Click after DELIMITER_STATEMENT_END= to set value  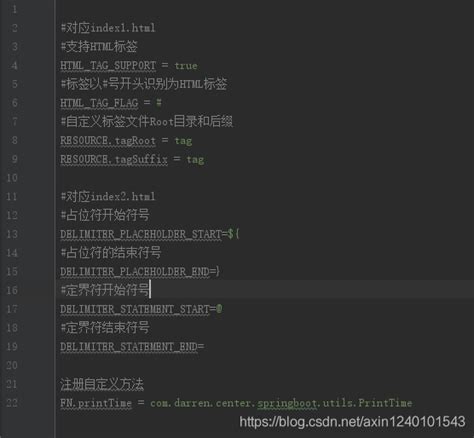(x=206, y=347)
